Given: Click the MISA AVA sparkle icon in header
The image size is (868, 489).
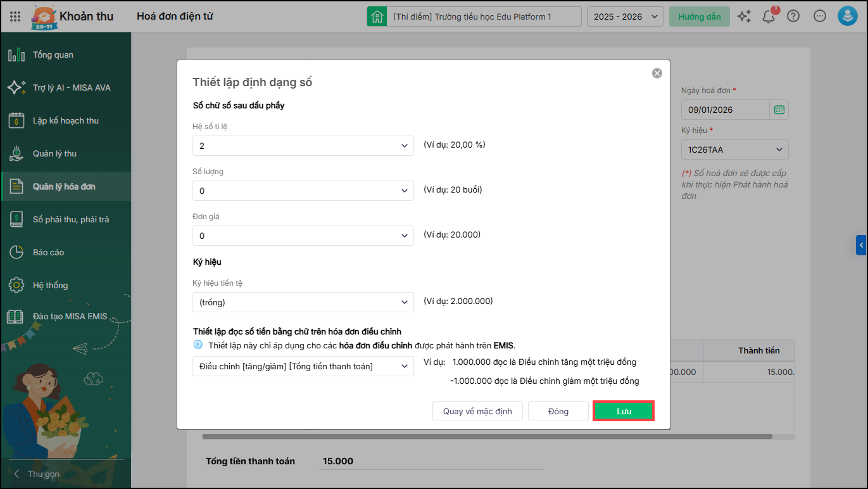Looking at the screenshot, I should click(x=744, y=16).
